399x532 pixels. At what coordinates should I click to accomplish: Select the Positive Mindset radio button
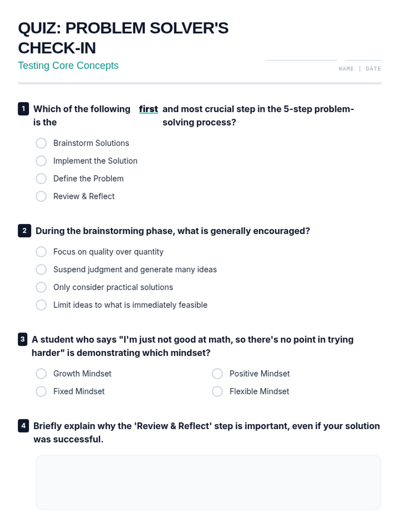(217, 374)
